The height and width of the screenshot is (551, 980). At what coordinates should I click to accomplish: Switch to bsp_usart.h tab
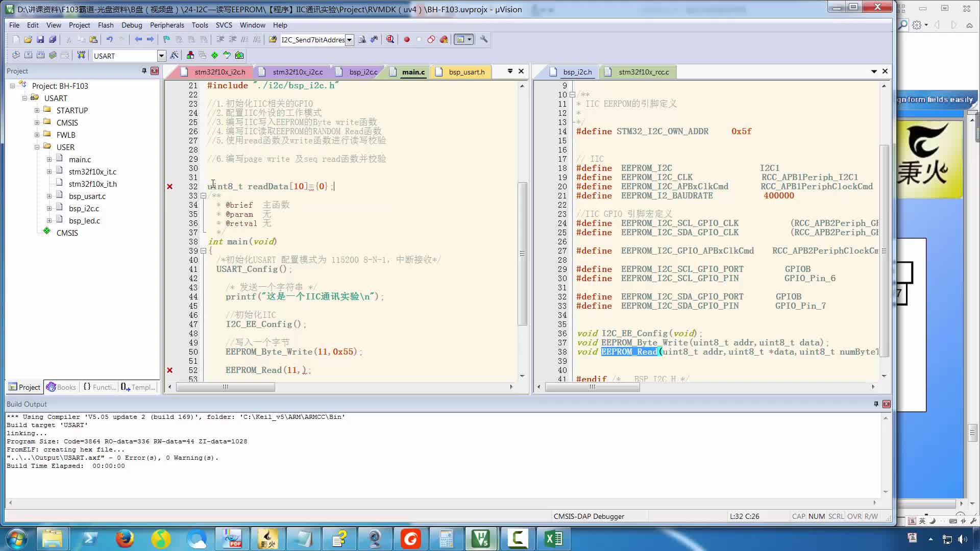(x=461, y=72)
